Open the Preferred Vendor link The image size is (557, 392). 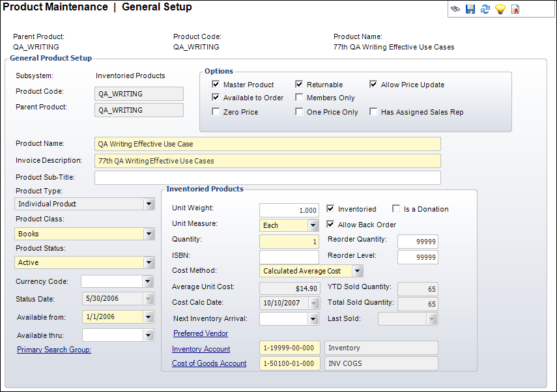(x=200, y=333)
